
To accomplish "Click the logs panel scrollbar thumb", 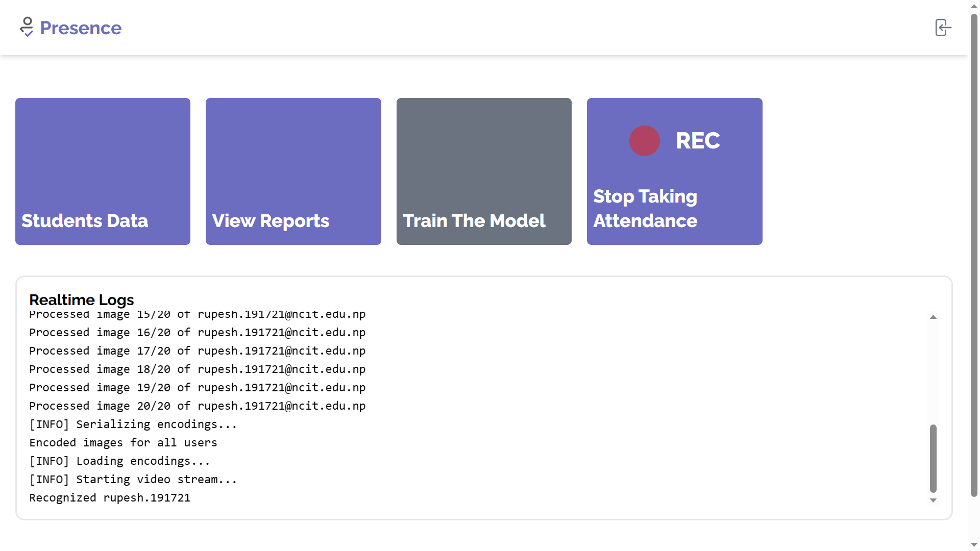I will [933, 458].
